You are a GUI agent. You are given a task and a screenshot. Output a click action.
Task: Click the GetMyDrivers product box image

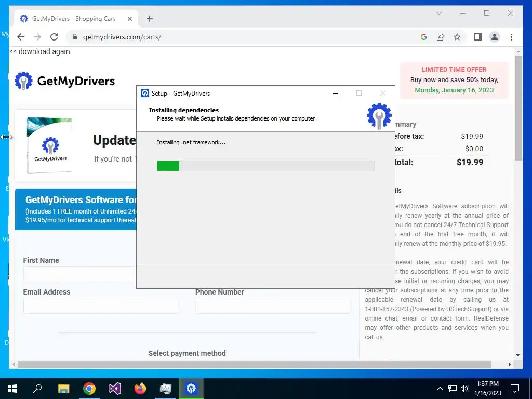tap(49, 145)
